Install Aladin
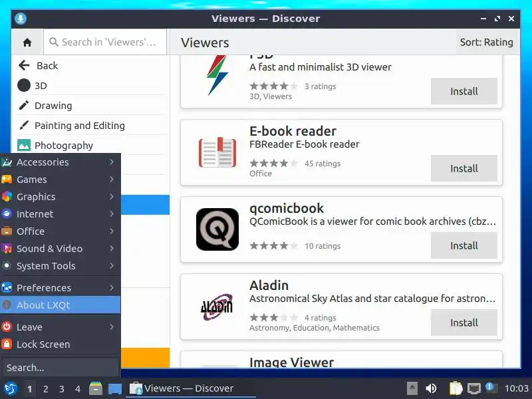 click(464, 323)
